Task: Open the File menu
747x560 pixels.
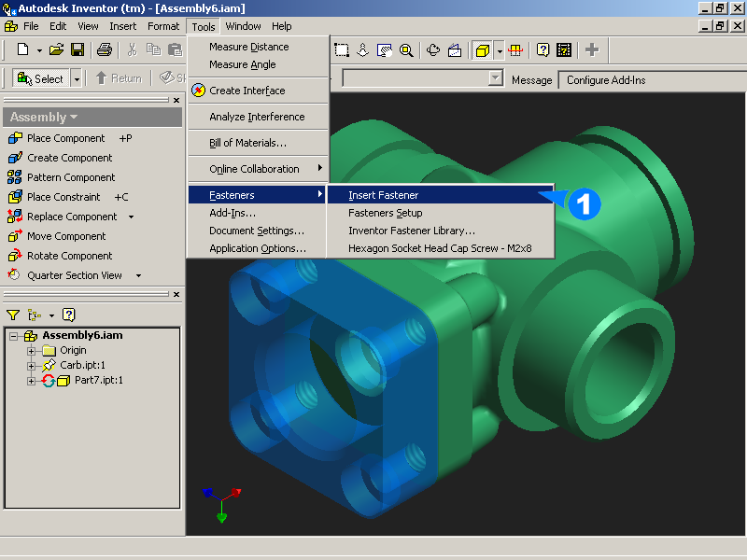Action: click(x=31, y=26)
